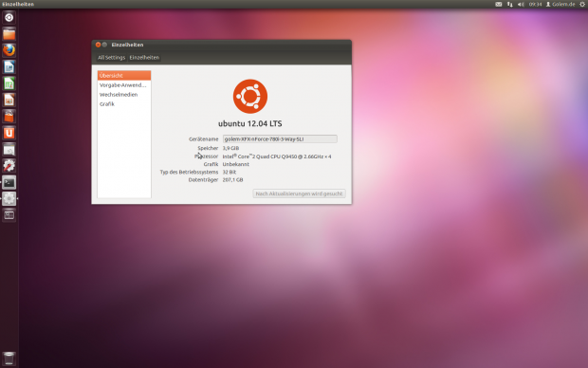Open LibreOffice Impress from the launcher
588x368 pixels.
[x=9, y=101]
